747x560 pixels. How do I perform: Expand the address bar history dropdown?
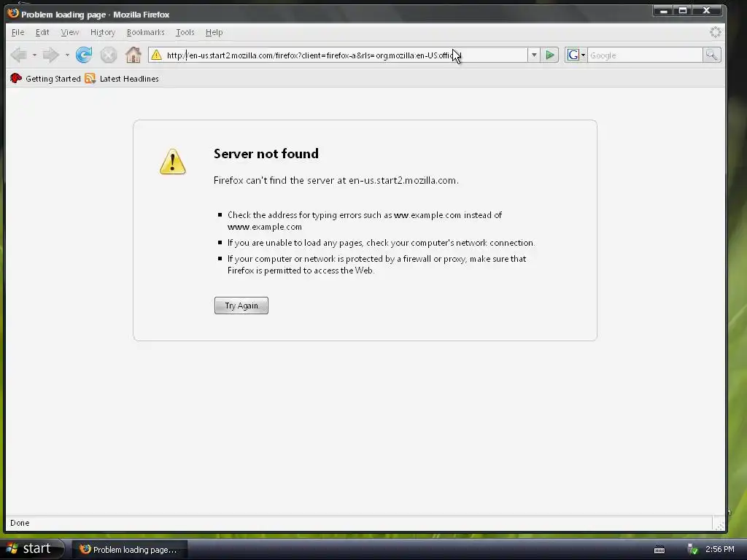[534, 55]
